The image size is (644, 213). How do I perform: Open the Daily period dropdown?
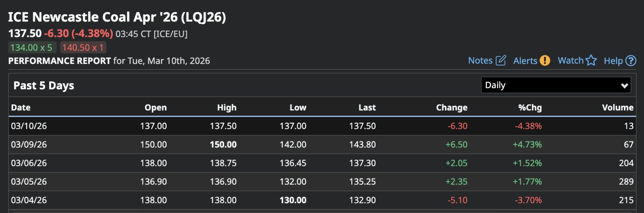[x=555, y=85]
